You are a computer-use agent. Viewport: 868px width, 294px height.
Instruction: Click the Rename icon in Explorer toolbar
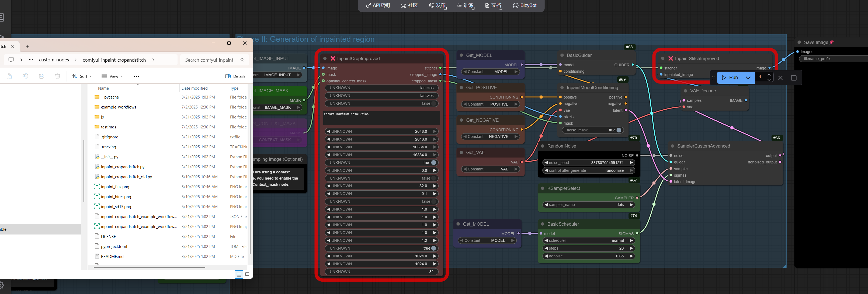tap(25, 76)
